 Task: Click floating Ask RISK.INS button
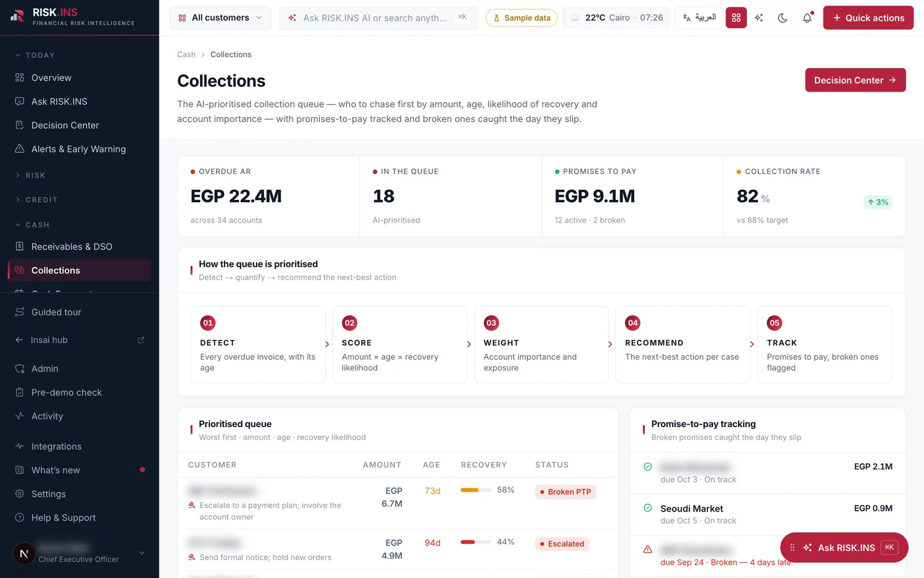844,547
